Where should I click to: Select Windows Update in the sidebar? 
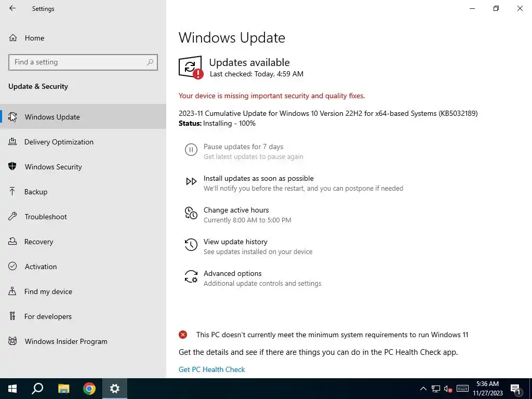83,117
